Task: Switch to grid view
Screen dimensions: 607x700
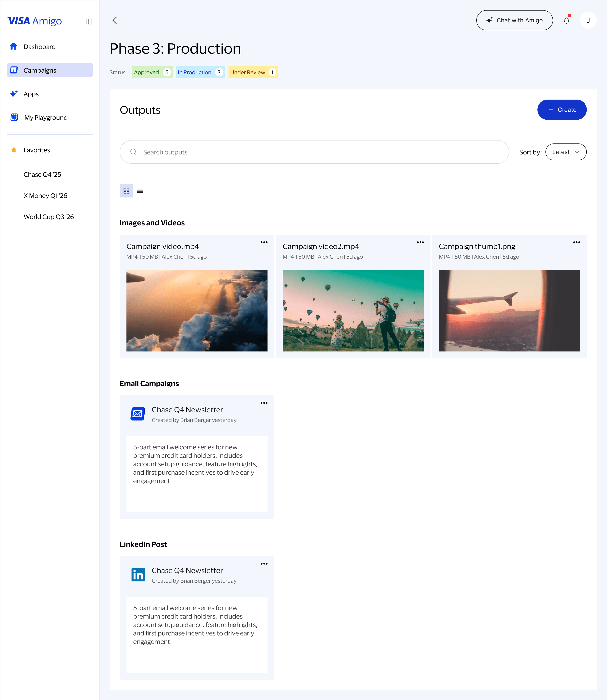Action: (126, 191)
